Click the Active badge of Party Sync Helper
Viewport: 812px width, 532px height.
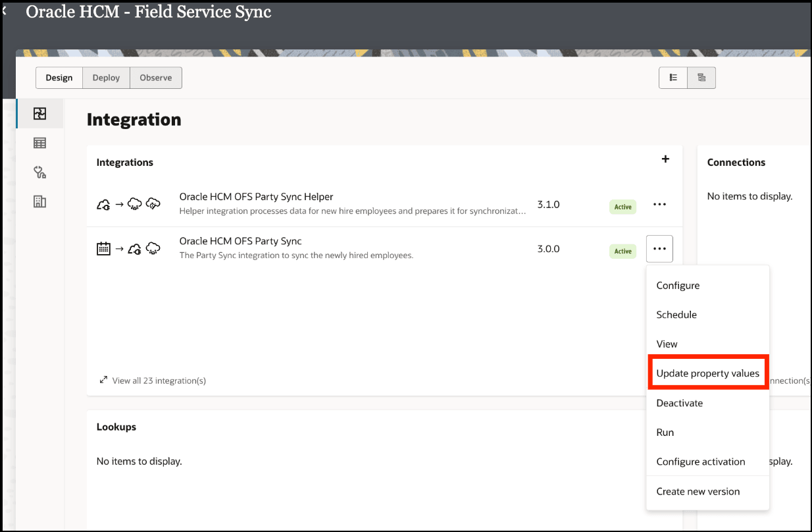pos(622,207)
